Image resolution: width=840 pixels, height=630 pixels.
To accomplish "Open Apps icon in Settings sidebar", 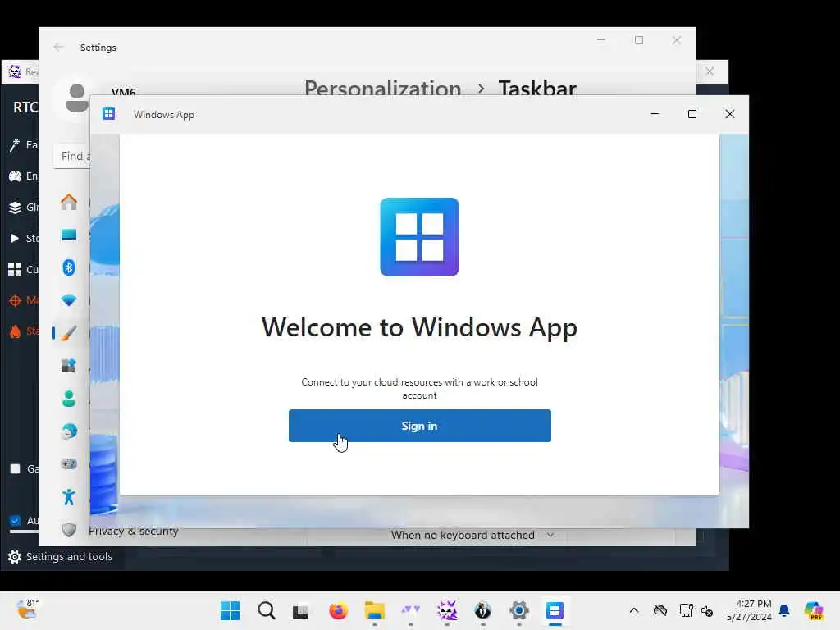I will coord(69,366).
